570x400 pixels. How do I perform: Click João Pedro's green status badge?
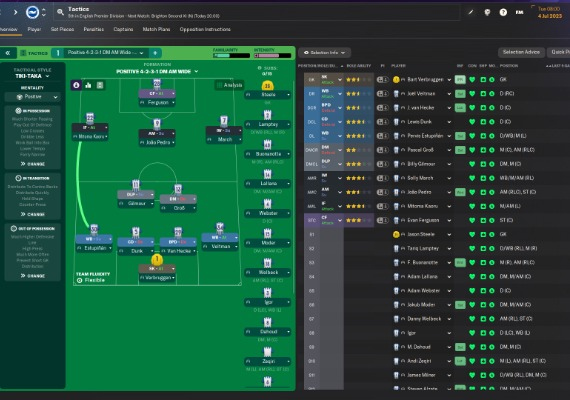coord(460,192)
